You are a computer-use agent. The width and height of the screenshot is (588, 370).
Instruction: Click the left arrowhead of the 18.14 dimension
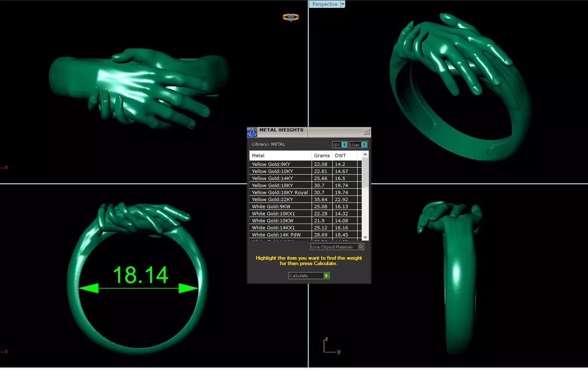(88, 288)
